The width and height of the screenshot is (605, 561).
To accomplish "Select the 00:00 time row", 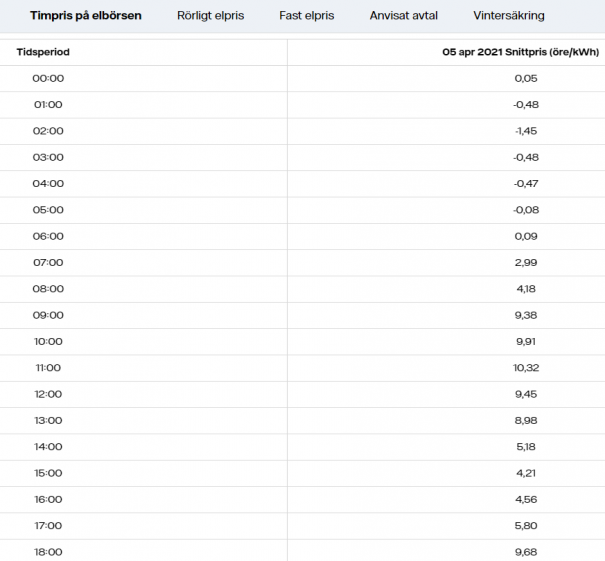I will (48, 78).
